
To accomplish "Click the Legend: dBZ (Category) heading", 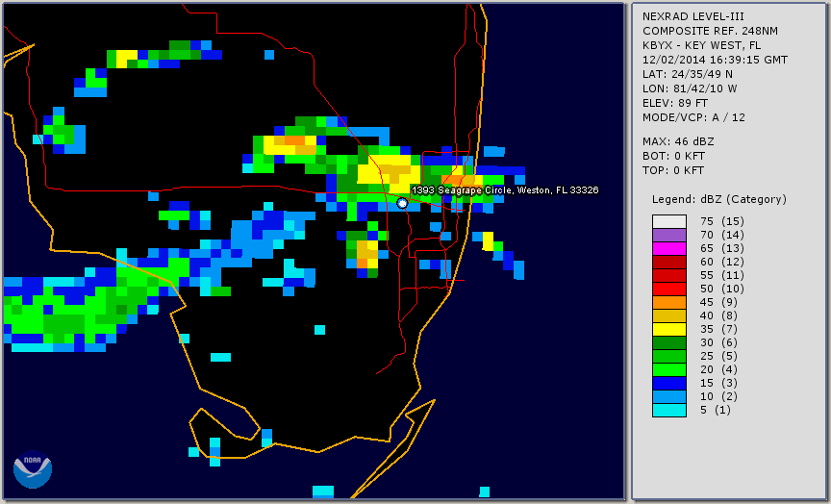I will pos(719,199).
